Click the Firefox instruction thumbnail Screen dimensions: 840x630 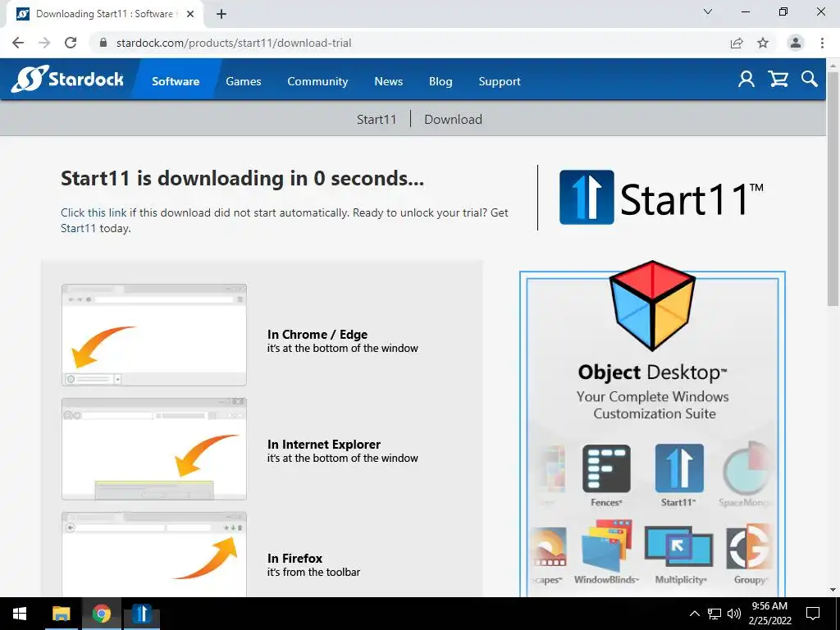(x=154, y=555)
